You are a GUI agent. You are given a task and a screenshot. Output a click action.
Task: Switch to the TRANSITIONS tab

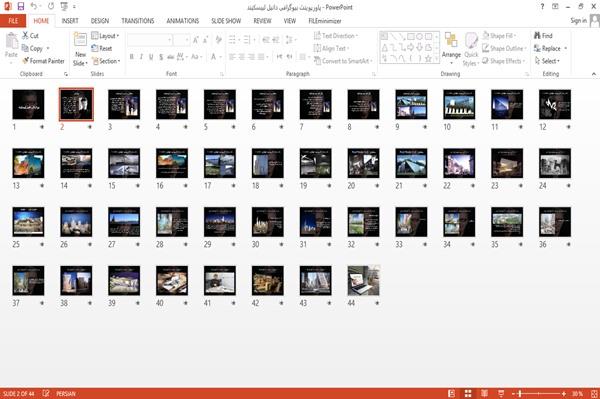coord(138,21)
